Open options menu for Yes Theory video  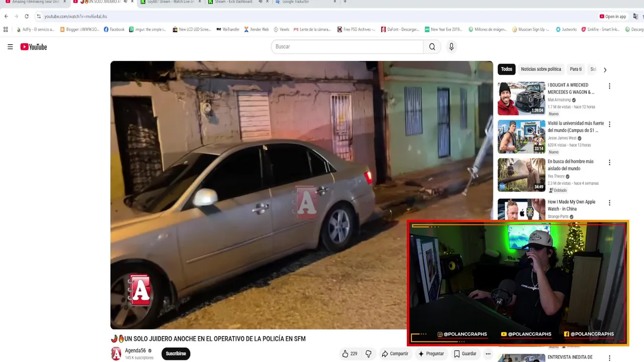(x=609, y=162)
